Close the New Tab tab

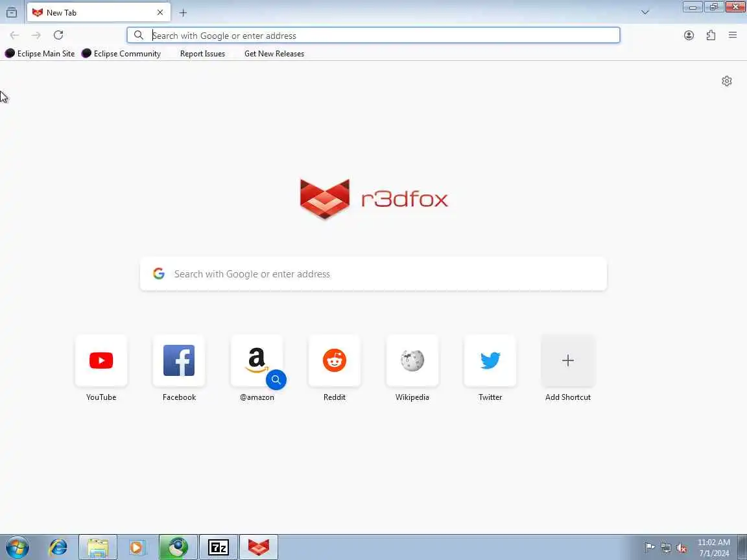(x=160, y=12)
